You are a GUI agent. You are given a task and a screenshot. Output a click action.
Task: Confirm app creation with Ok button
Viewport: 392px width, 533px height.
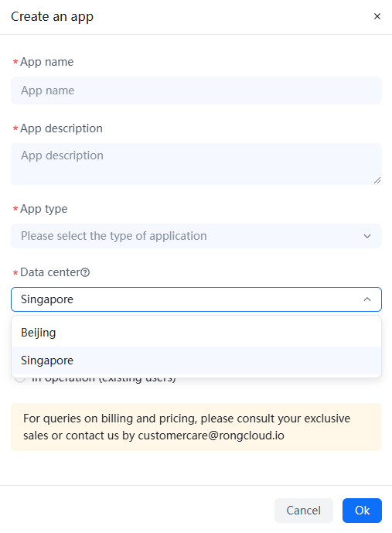click(362, 511)
